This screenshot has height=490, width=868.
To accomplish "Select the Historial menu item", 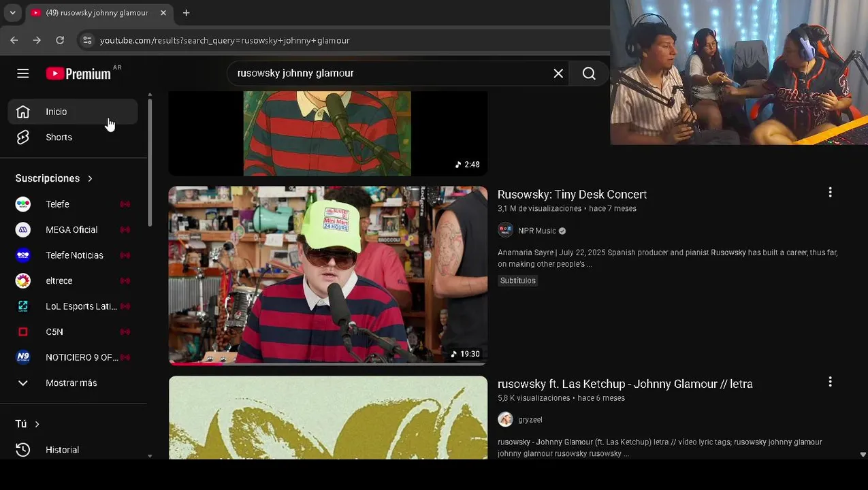I will pos(74,450).
